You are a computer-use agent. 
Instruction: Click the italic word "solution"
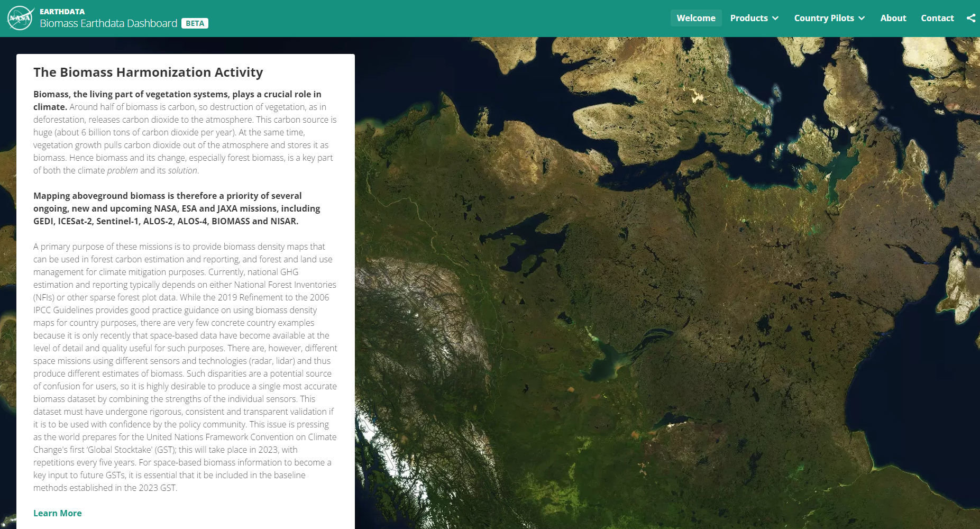tap(182, 170)
